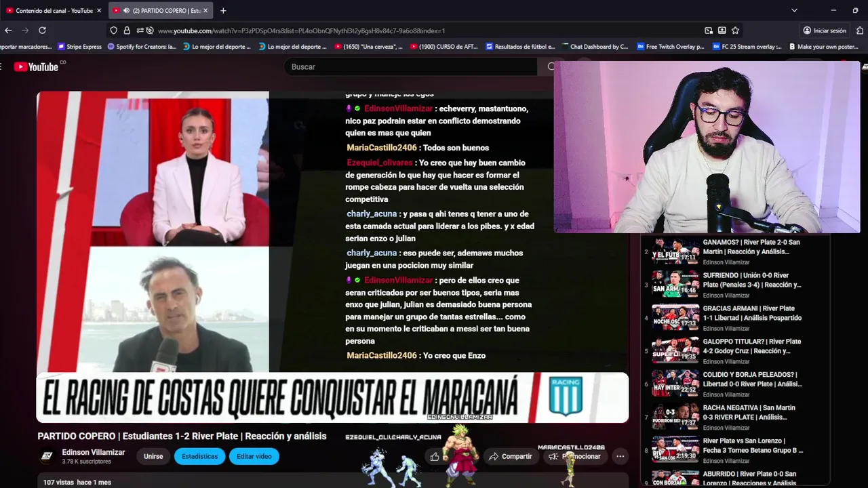The width and height of the screenshot is (868, 488).
Task: Click the picture-in-picture icon in address bar
Action: pyautogui.click(x=709, y=30)
